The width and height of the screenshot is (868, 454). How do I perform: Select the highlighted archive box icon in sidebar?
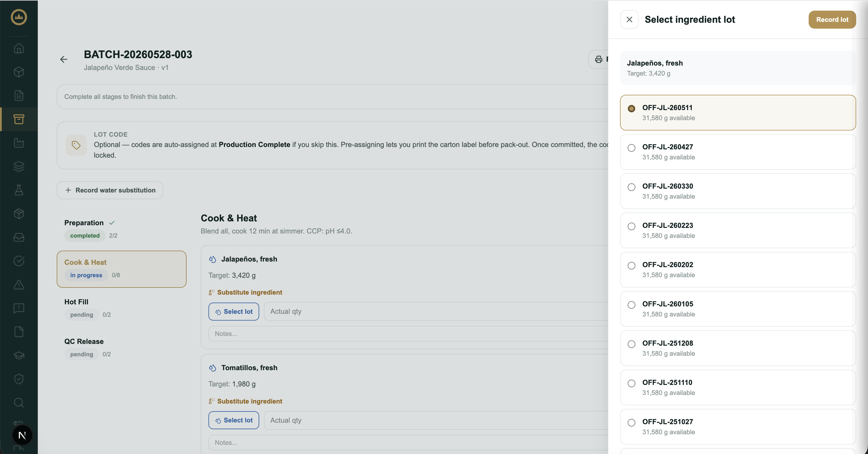click(x=19, y=119)
